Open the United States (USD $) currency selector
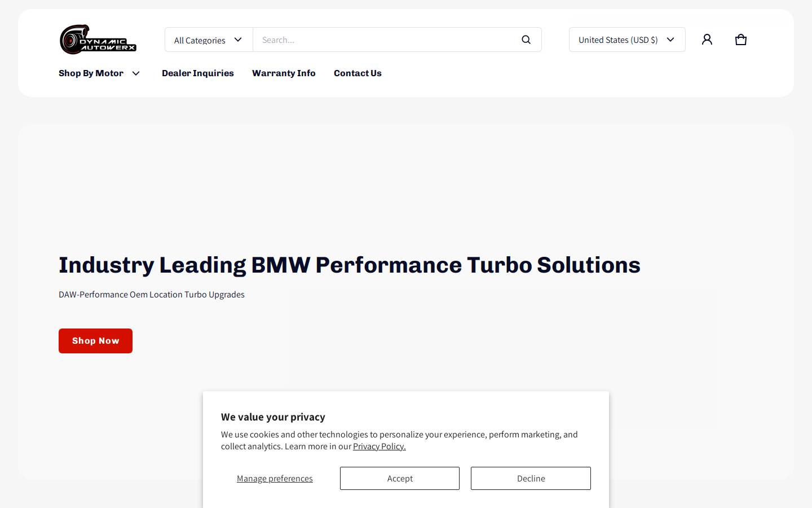The width and height of the screenshot is (812, 508). point(627,40)
